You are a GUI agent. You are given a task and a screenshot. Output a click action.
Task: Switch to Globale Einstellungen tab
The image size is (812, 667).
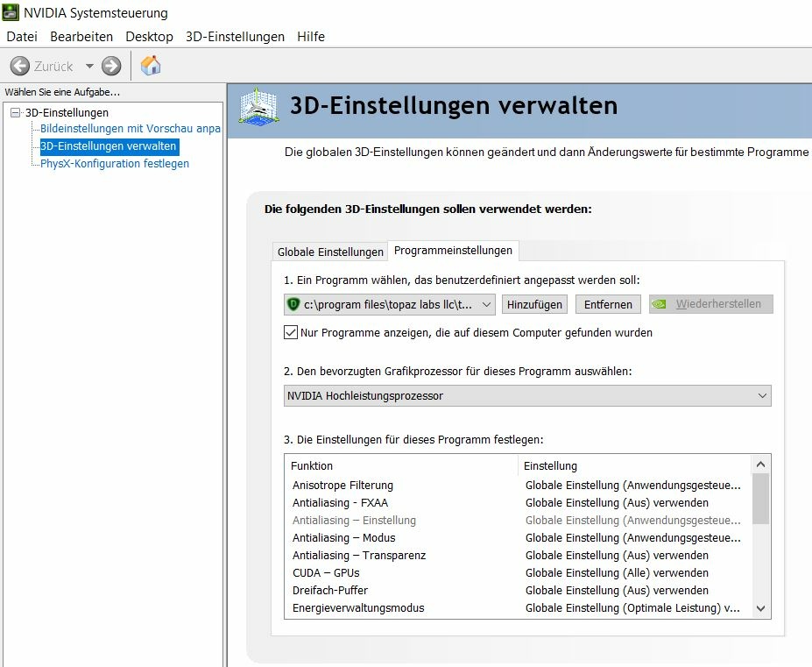330,252
